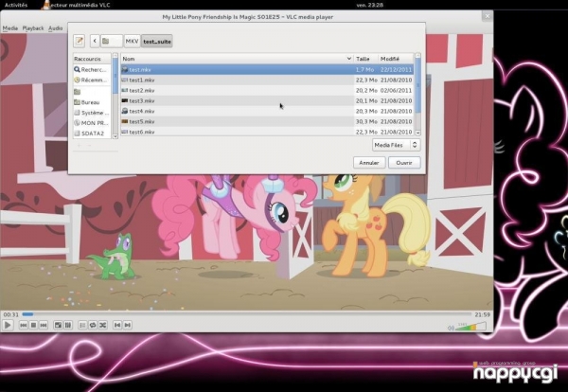The height and width of the screenshot is (392, 568).
Task: Click the test5.mkv file thumbnail icon
Action: (125, 121)
